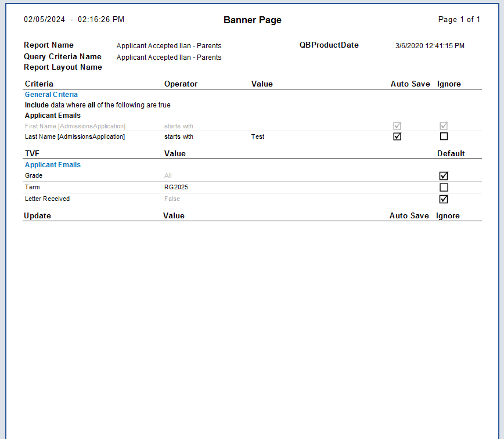Click the Grade row label

click(x=34, y=175)
